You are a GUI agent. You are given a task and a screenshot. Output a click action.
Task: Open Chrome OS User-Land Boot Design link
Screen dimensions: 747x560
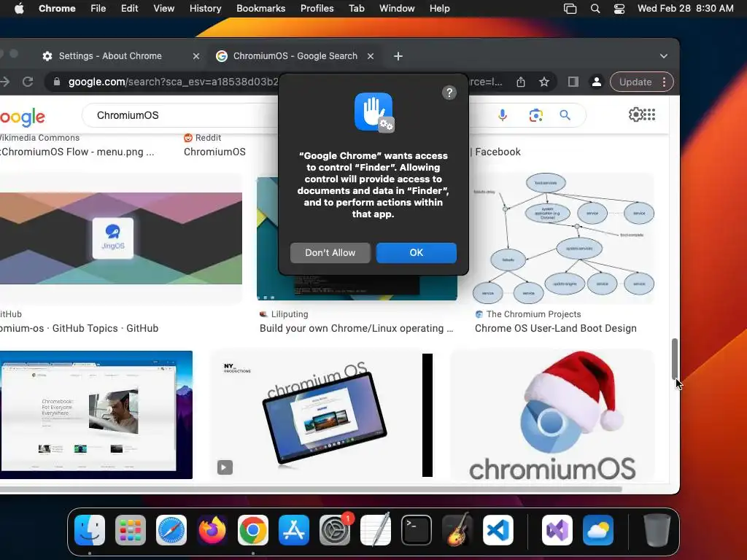pyautogui.click(x=555, y=328)
